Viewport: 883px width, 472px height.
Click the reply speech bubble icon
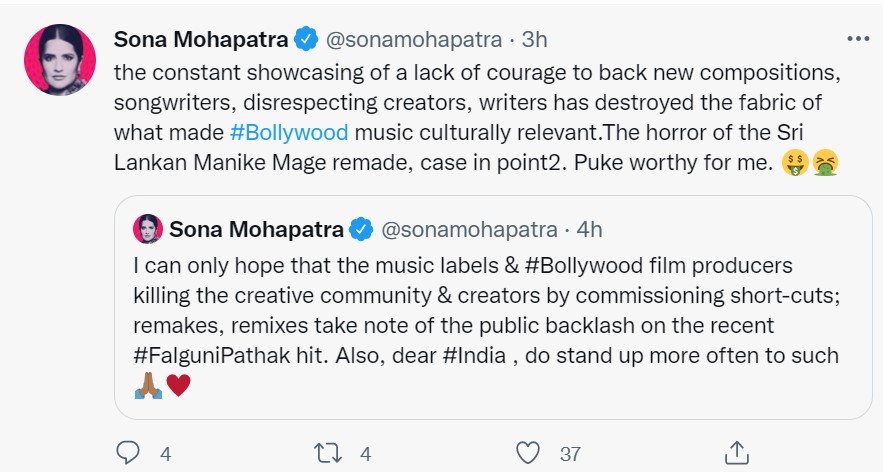pos(128,453)
